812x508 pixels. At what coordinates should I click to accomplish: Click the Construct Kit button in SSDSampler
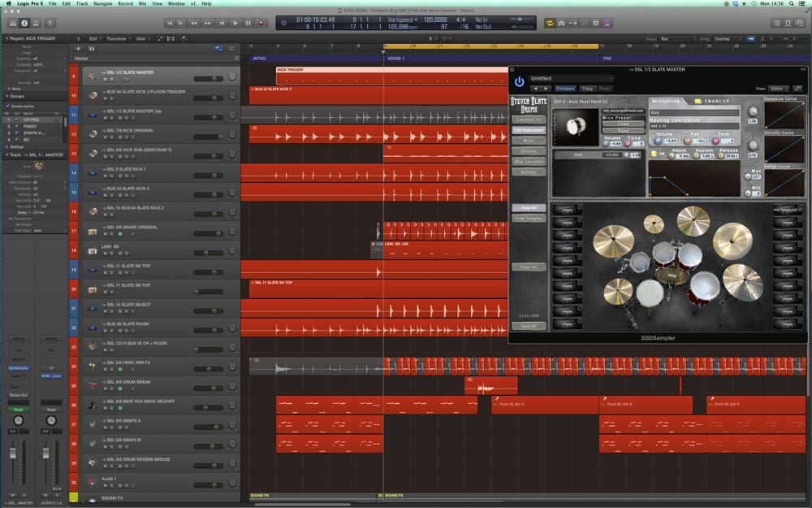(x=529, y=119)
